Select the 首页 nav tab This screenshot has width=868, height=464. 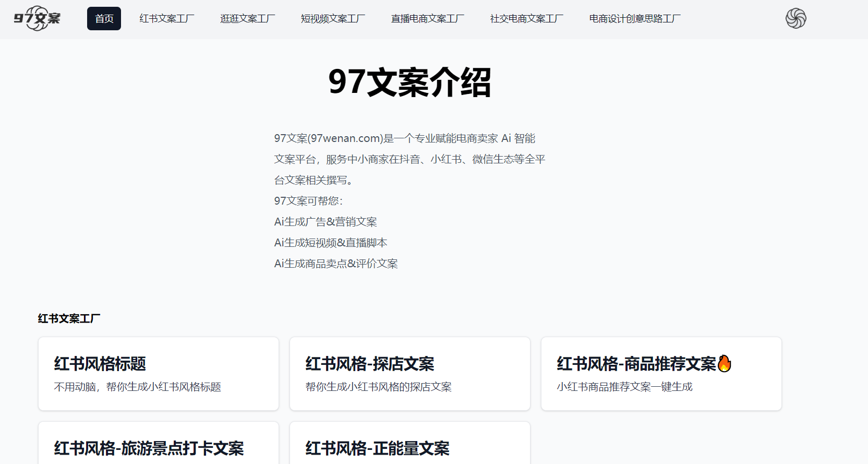coord(104,19)
